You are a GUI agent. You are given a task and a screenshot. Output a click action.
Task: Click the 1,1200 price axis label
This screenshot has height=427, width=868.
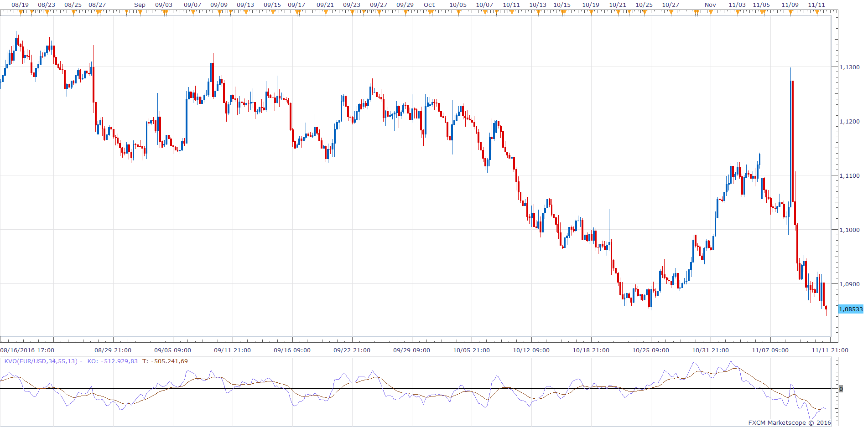click(849, 121)
